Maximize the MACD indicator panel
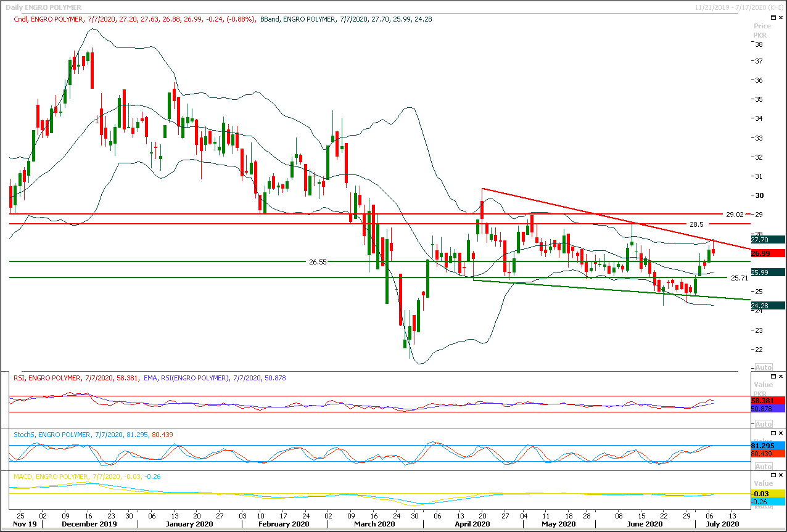This screenshot has height=532, width=787. 774,475
